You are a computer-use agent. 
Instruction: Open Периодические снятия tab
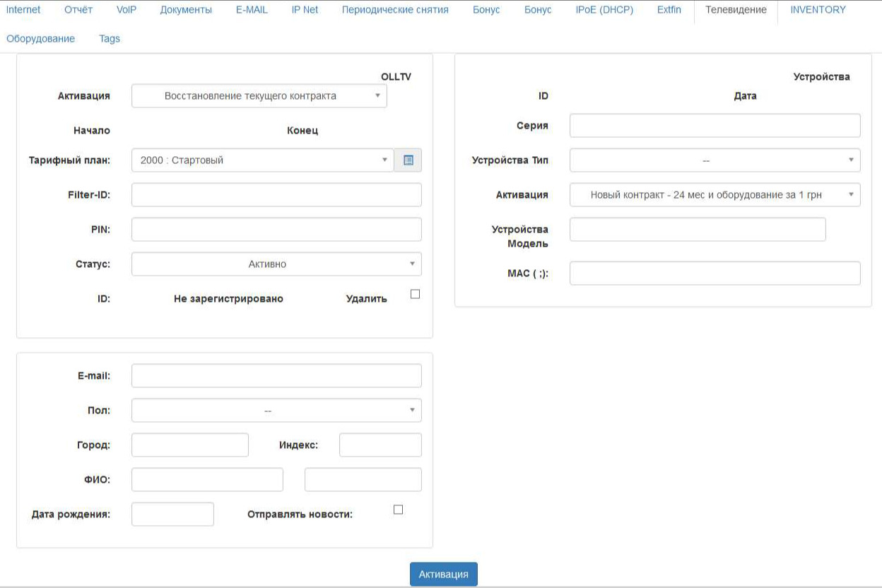395,10
